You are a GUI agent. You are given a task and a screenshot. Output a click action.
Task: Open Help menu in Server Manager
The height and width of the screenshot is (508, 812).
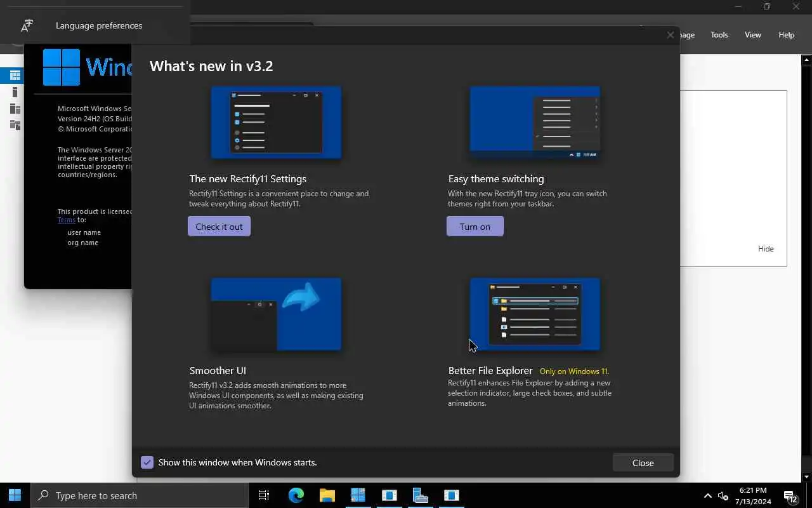[x=786, y=35]
